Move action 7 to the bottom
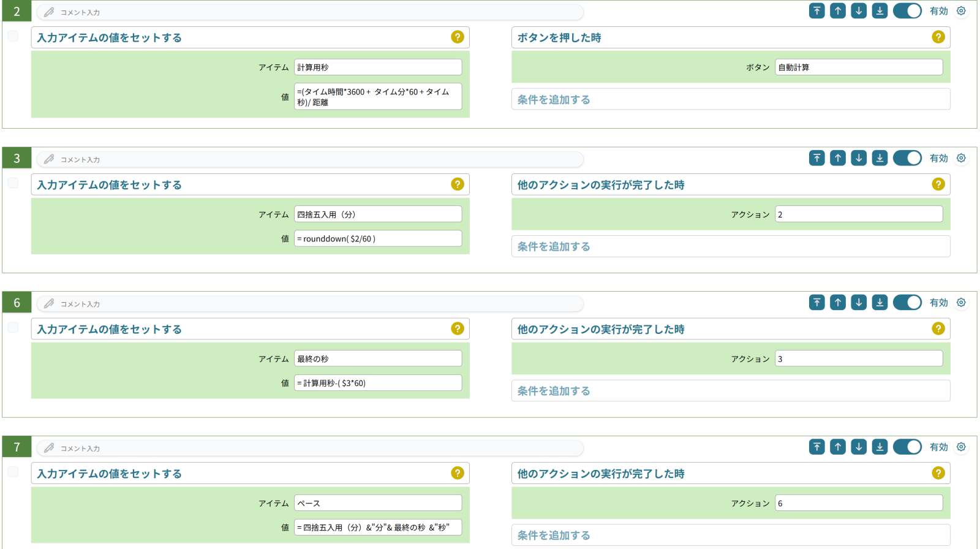 [880, 447]
